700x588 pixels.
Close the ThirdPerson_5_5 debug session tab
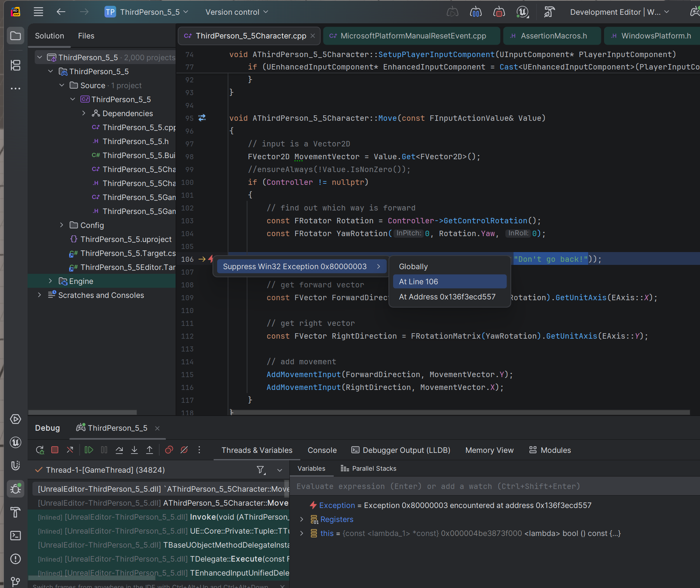coord(157,428)
